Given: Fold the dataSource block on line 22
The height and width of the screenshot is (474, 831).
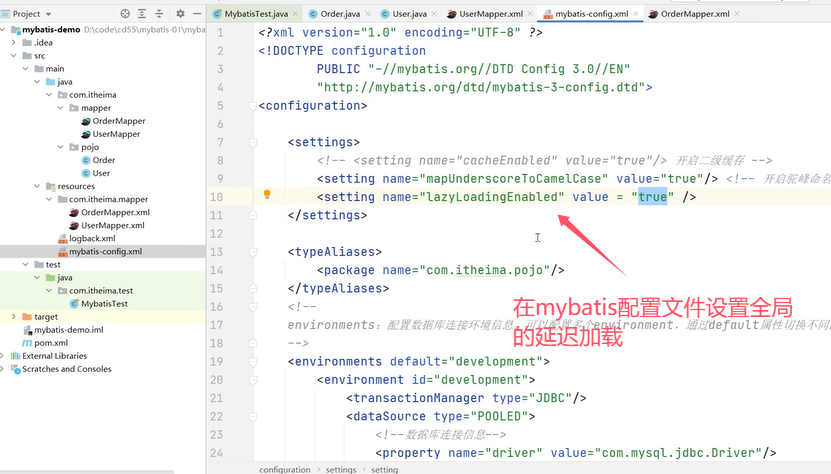Looking at the screenshot, I should pos(253,417).
